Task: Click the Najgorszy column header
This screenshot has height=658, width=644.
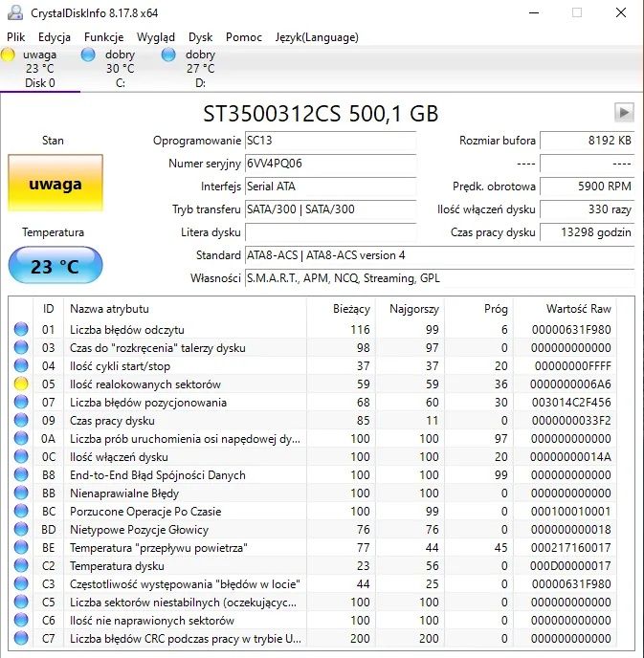Action: (x=410, y=309)
